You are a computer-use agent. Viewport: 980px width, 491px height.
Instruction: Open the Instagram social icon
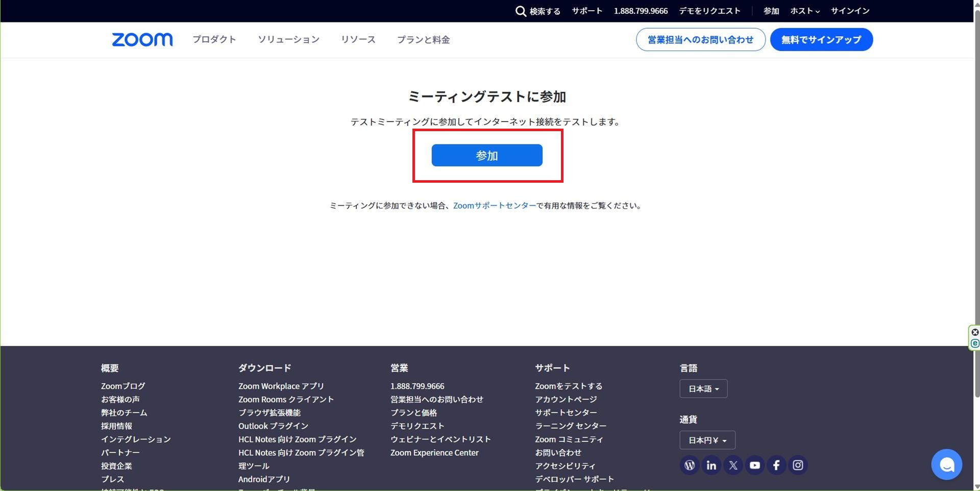[798, 465]
